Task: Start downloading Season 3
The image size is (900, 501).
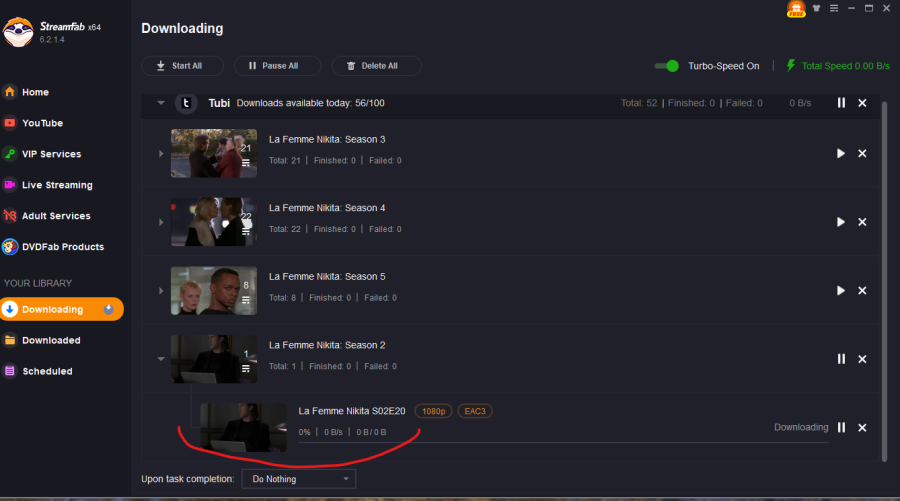Action: [x=841, y=153]
